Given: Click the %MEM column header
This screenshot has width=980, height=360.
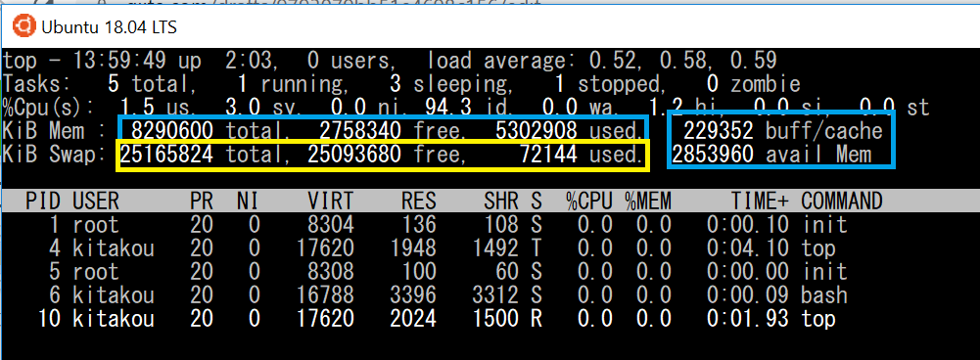Looking at the screenshot, I should 648,201.
